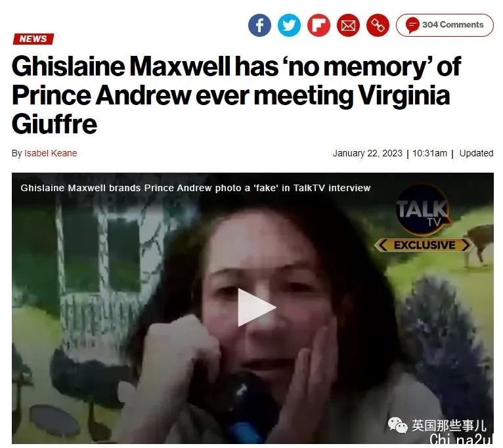The height and width of the screenshot is (448, 503).
Task: Open the 304 Comments button
Action: [445, 25]
